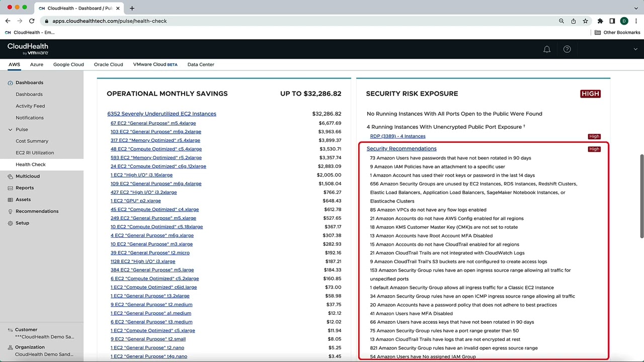Open a new browser tab with plus

point(132,8)
